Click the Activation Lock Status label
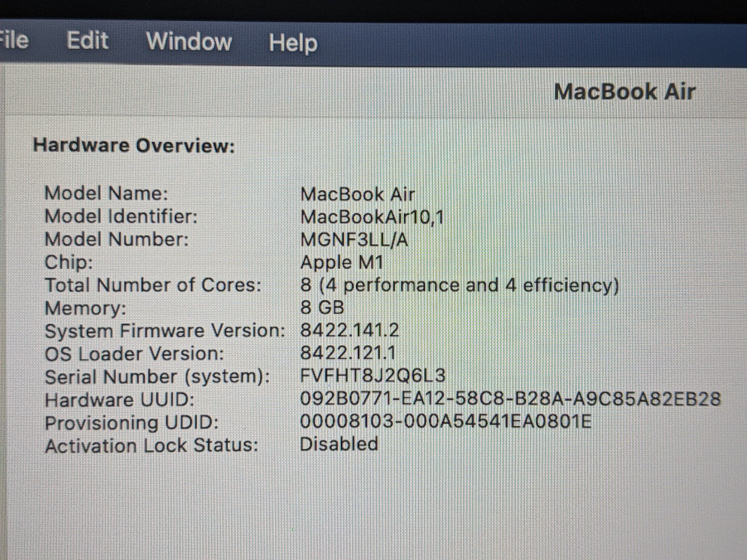The width and height of the screenshot is (747, 560). pos(152,446)
